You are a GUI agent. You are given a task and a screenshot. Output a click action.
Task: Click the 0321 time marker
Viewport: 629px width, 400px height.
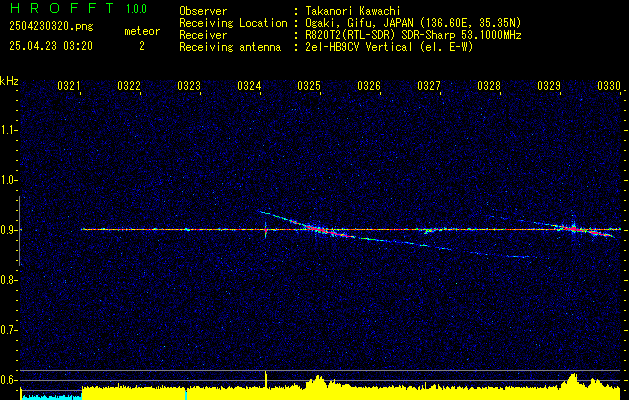click(x=69, y=86)
